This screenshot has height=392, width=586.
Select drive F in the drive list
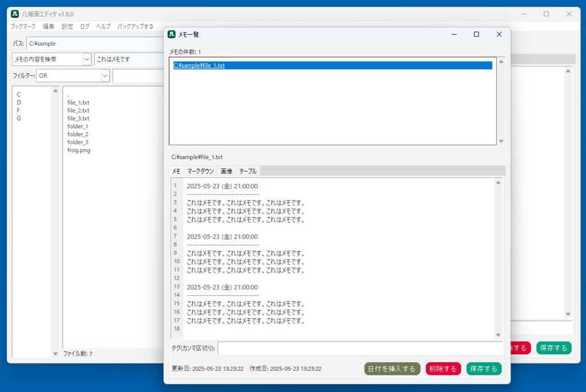[x=18, y=110]
